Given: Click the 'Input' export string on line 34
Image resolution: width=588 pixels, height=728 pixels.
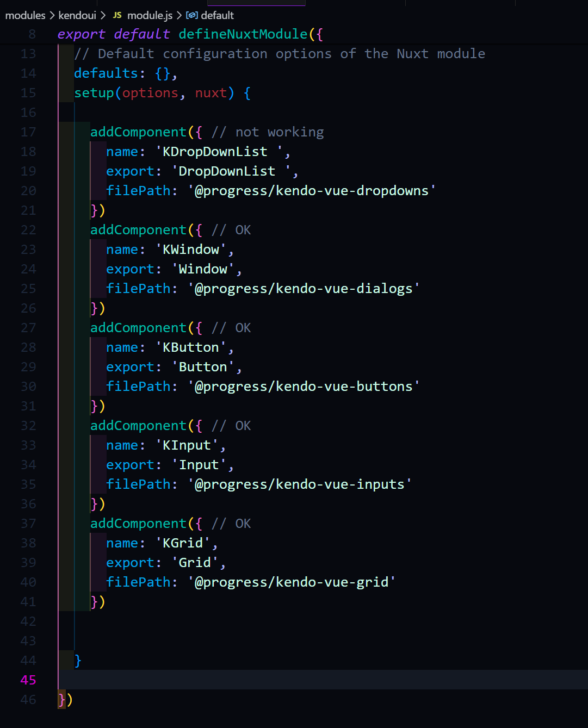Looking at the screenshot, I should [199, 465].
